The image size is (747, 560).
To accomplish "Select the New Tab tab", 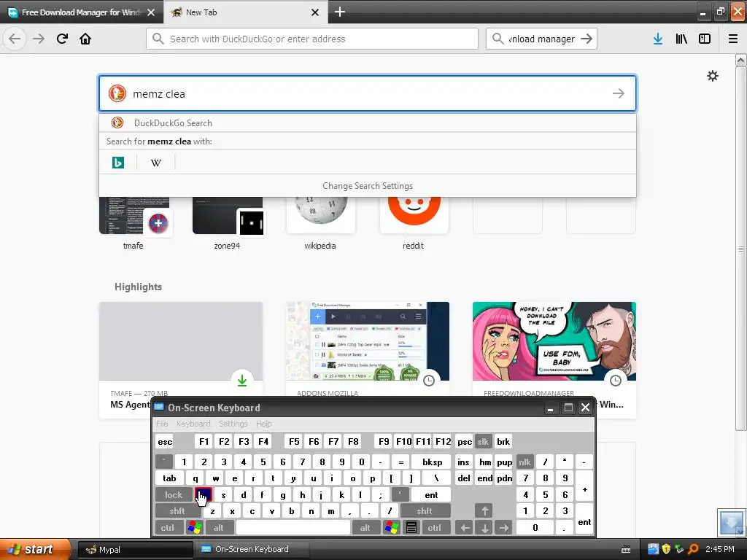I will 245,12.
